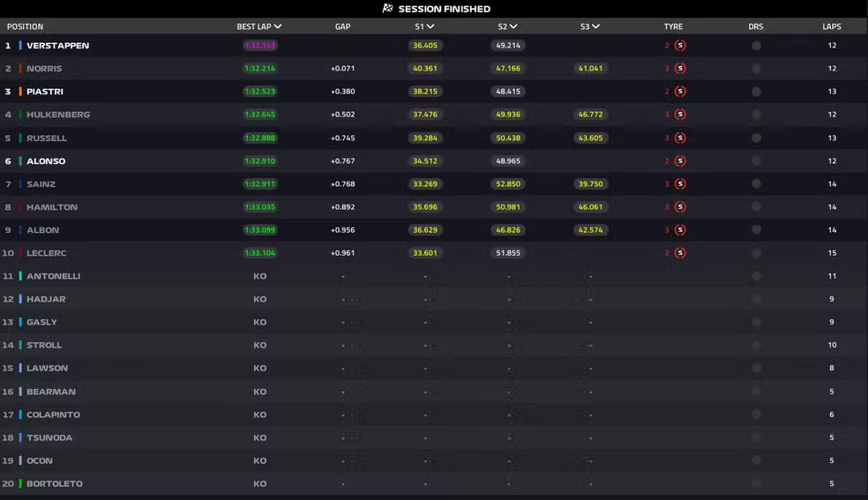This screenshot has height=500, width=868.
Task: Click Verstappen's soft tyre icon
Action: click(680, 46)
